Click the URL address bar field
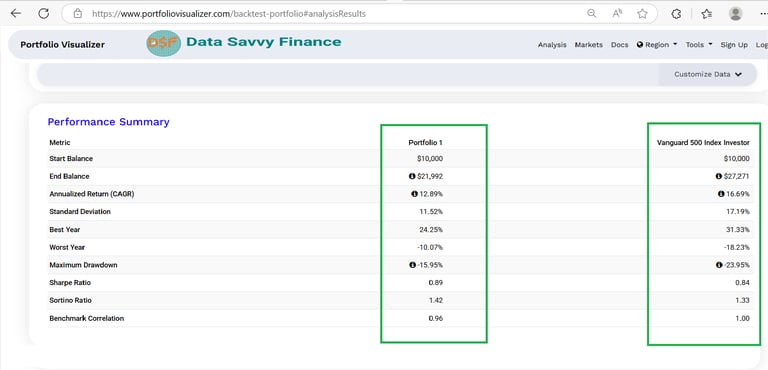The height and width of the screenshot is (370, 768). pyautogui.click(x=333, y=14)
